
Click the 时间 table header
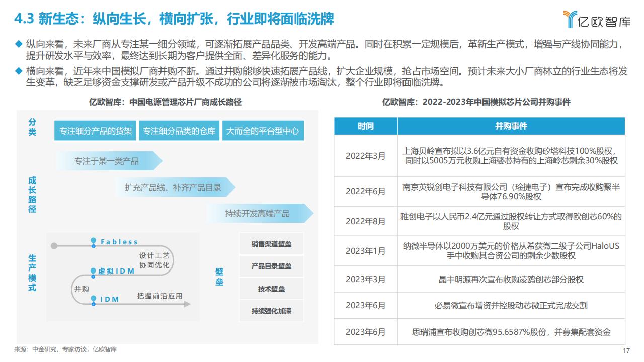366,126
